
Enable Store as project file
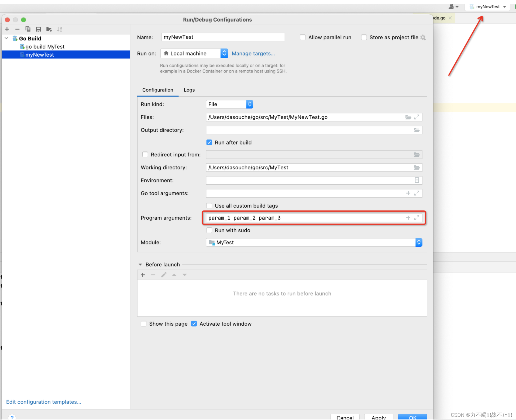364,37
